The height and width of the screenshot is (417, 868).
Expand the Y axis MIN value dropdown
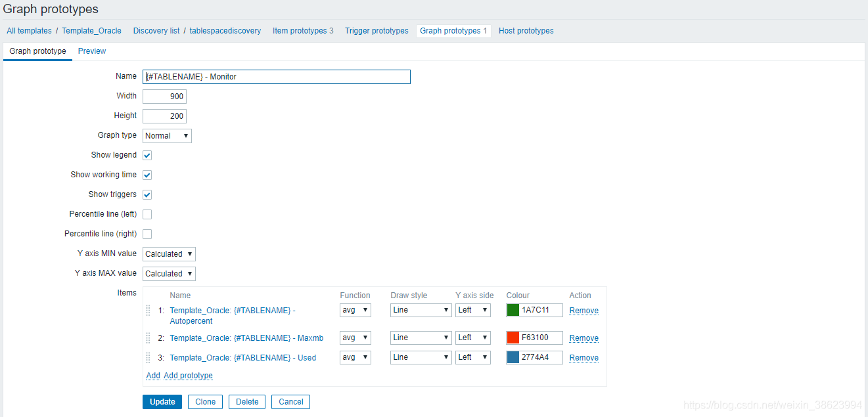(x=169, y=254)
